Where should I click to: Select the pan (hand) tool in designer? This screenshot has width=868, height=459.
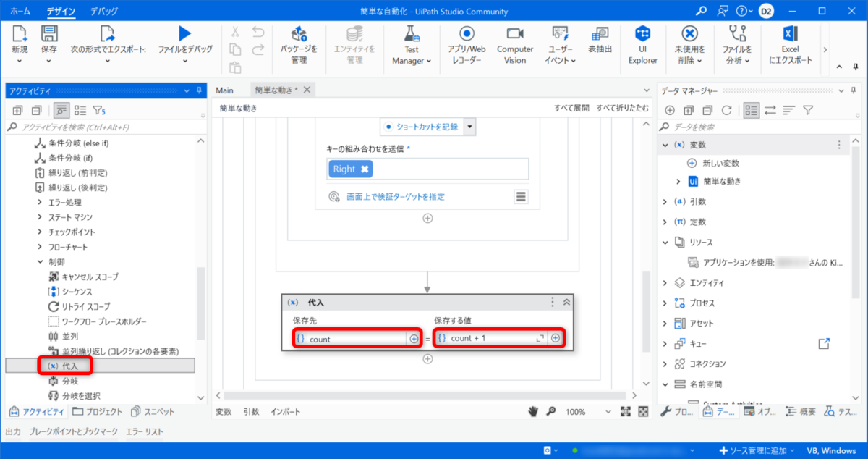coord(534,411)
